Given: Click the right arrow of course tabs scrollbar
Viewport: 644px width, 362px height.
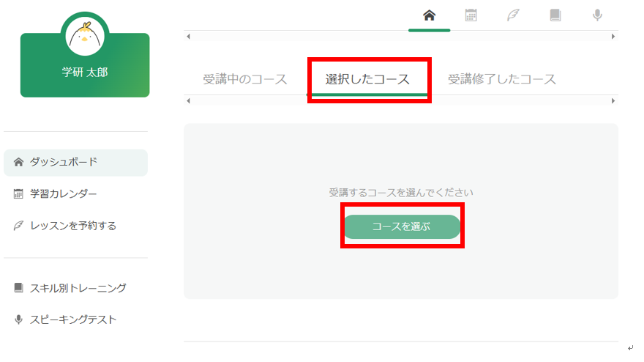Looking at the screenshot, I should pos(613,101).
